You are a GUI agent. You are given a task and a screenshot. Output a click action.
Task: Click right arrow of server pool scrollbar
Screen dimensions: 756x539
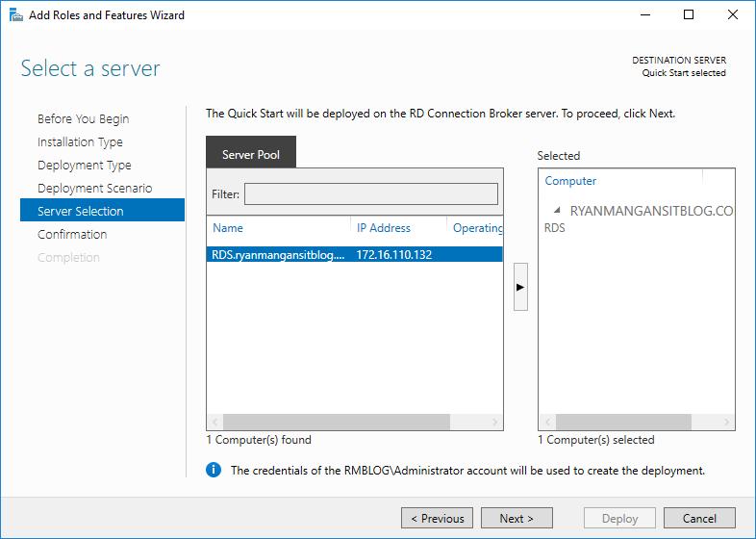494,423
